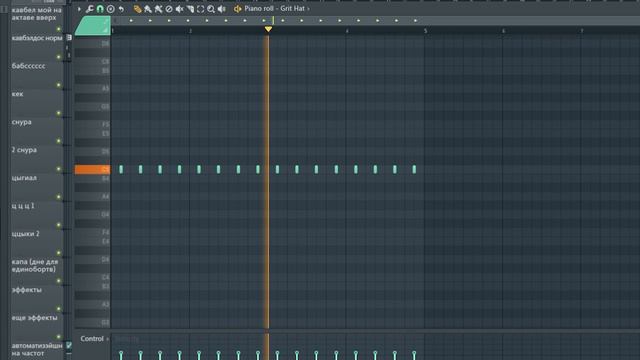Click the orange playhead marker on the timeline

pyautogui.click(x=268, y=29)
